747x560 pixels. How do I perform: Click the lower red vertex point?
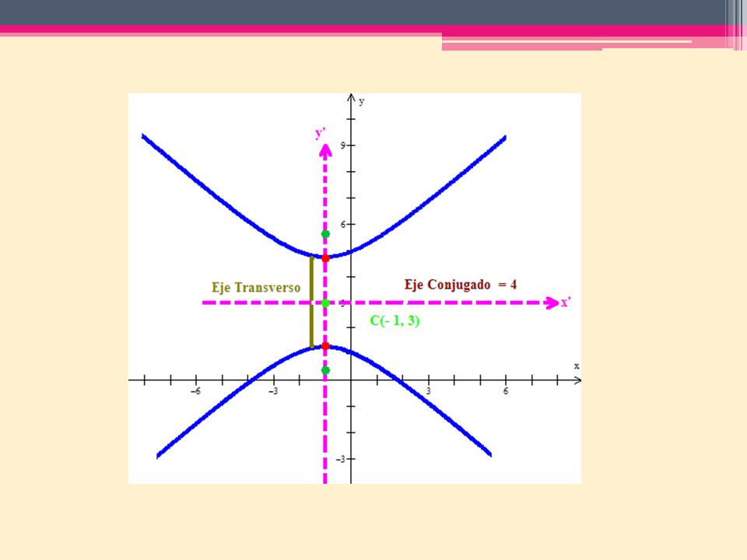tap(325, 345)
